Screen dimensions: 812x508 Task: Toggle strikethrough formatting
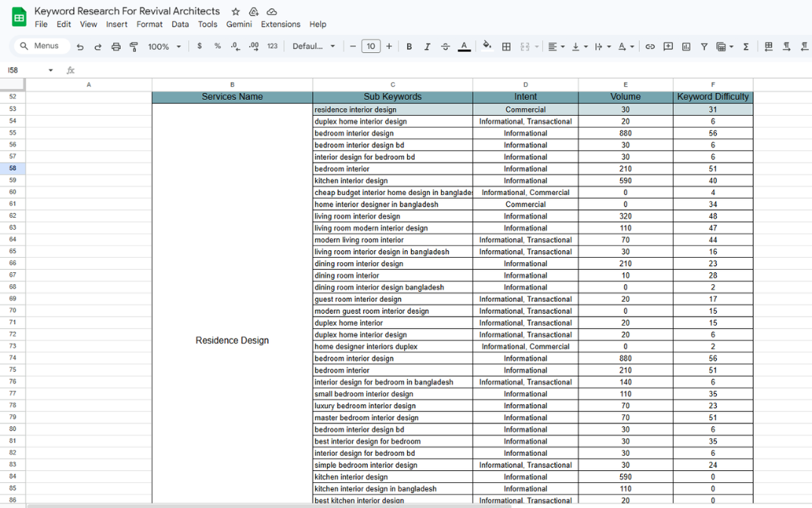click(x=445, y=47)
